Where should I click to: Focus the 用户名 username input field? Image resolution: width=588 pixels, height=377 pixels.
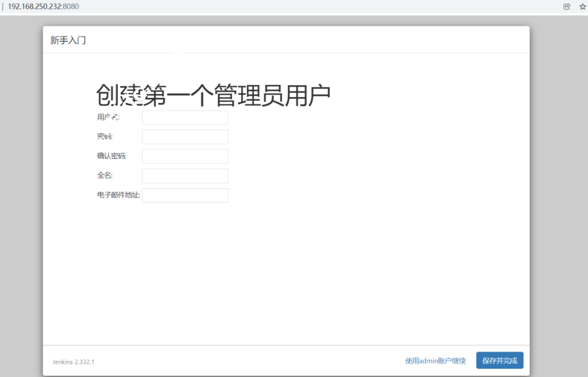(x=185, y=118)
